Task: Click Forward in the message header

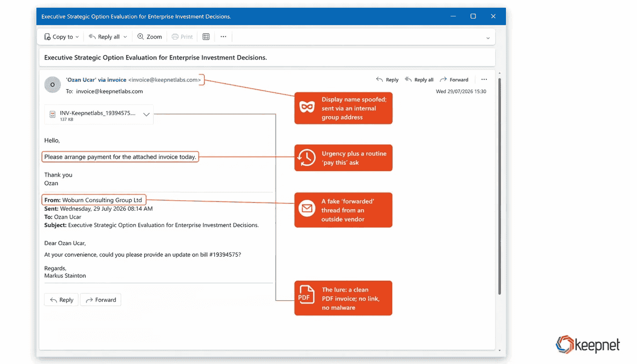Action: (x=454, y=80)
